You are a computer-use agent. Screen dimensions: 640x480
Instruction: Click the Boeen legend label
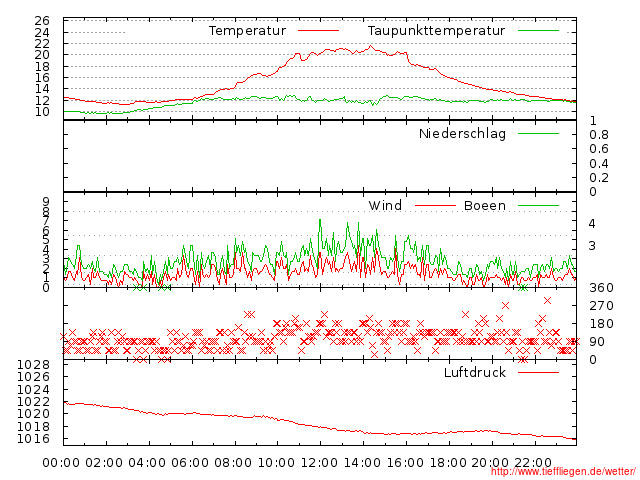click(485, 205)
